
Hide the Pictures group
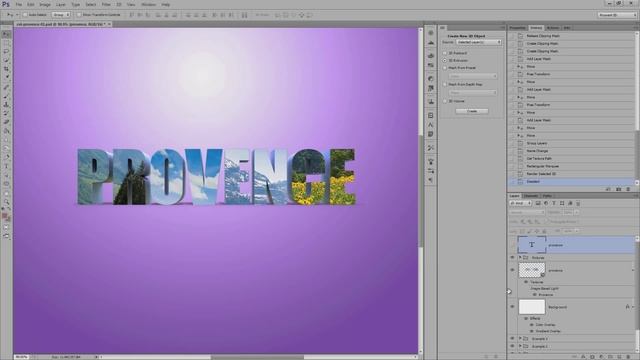click(x=512, y=258)
